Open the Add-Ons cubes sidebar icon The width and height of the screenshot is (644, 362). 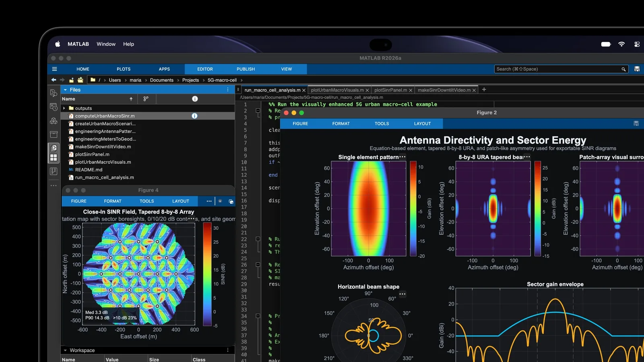54,121
